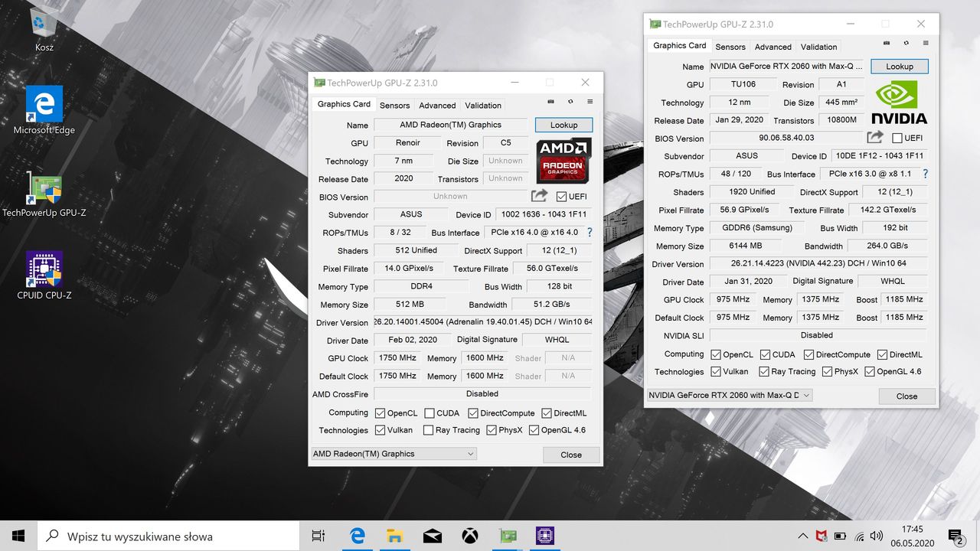Toggle Ray Tracing checkbox in NVIDIA window
The image size is (980, 551).
pyautogui.click(x=764, y=371)
